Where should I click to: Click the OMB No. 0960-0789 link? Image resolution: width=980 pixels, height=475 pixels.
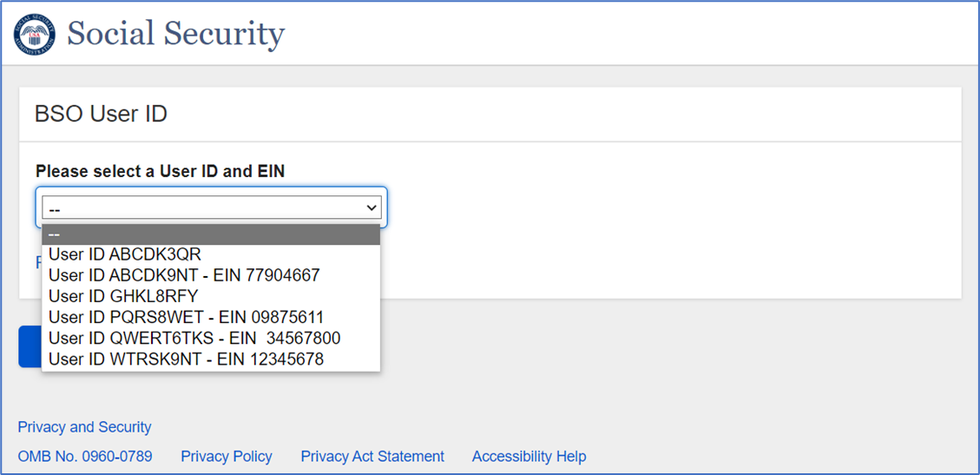click(85, 457)
